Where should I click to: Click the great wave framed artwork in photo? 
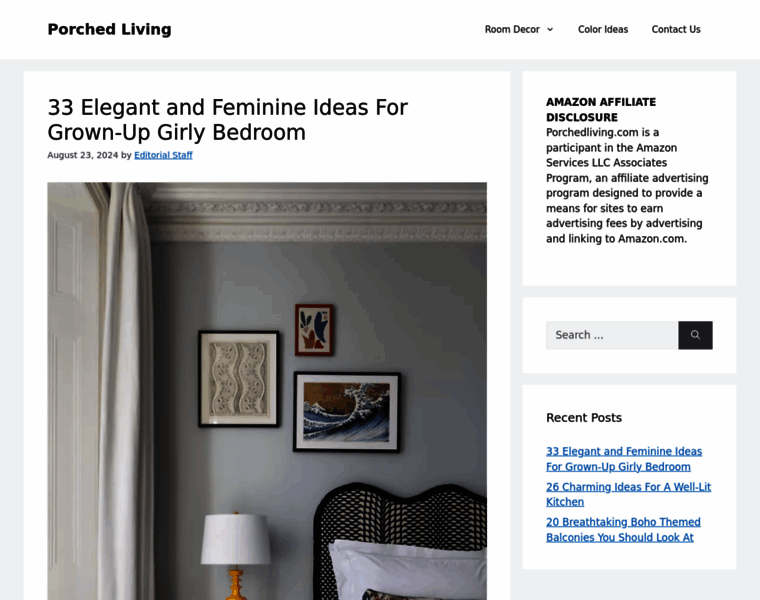pyautogui.click(x=347, y=412)
